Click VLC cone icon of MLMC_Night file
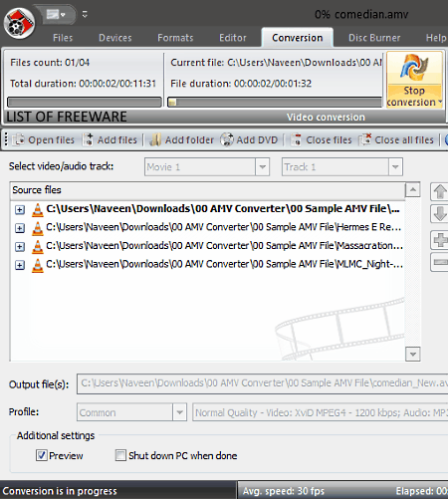 pyautogui.click(x=38, y=265)
